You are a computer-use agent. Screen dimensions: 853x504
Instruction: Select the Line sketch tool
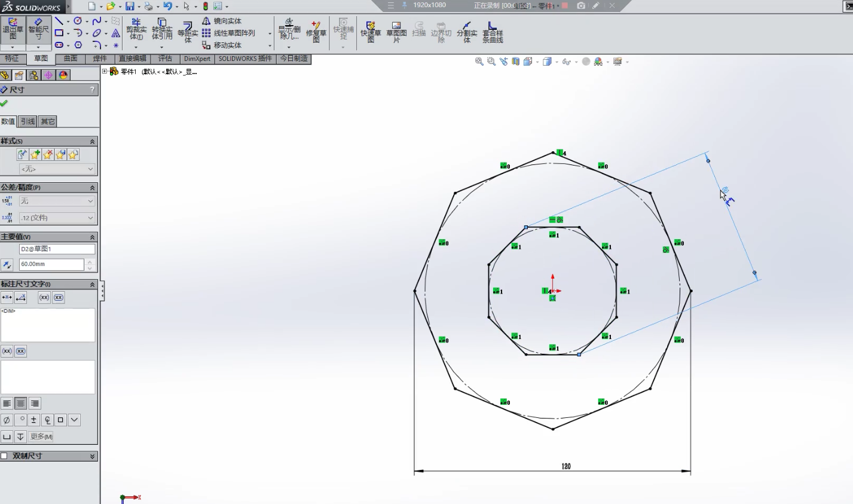click(x=59, y=21)
